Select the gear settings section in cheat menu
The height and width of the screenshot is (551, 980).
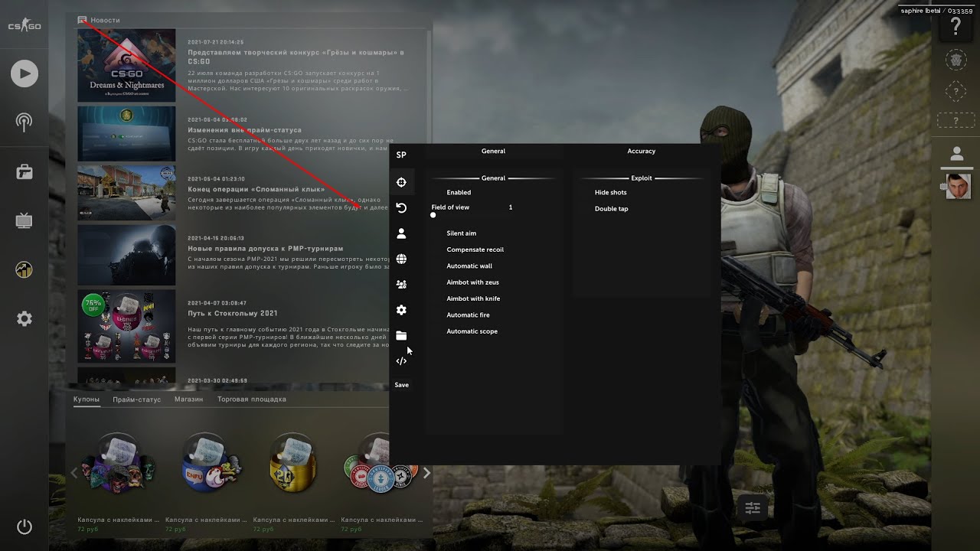401,310
